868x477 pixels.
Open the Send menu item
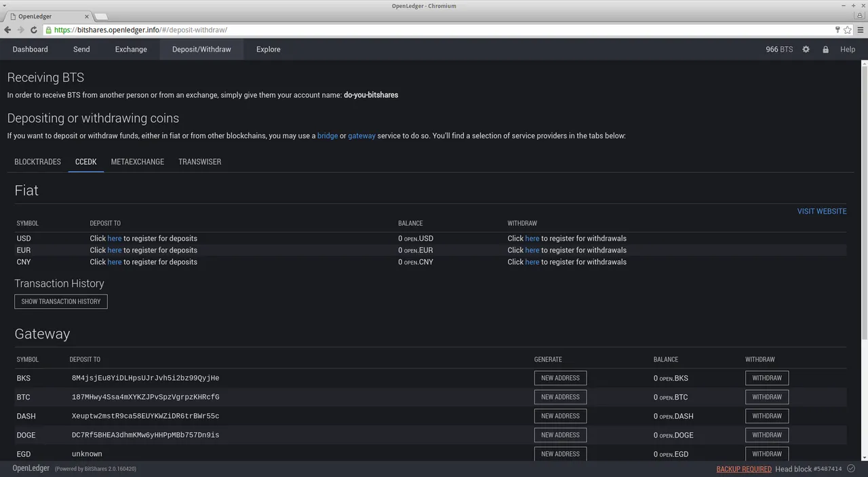(81, 50)
